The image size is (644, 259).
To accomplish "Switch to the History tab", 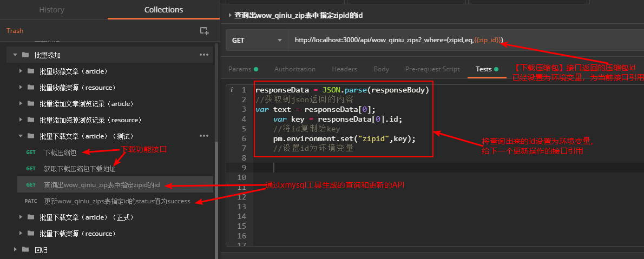I will [52, 10].
